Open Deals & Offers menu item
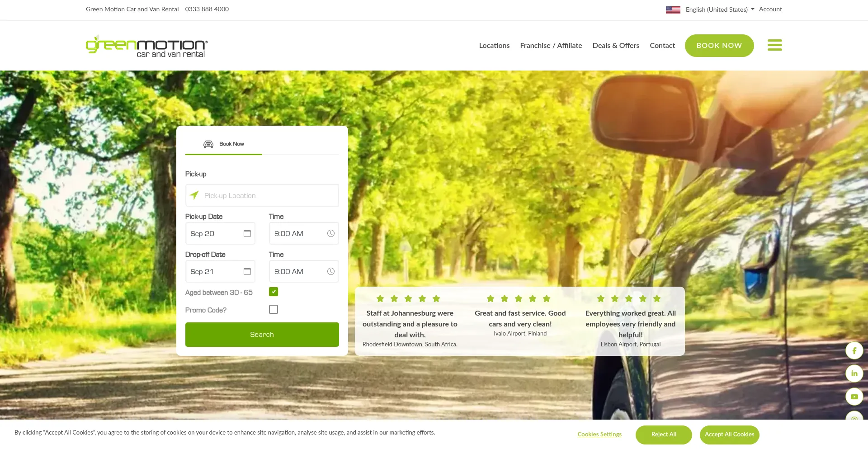Viewport: 868px width, 449px height. coord(616,46)
